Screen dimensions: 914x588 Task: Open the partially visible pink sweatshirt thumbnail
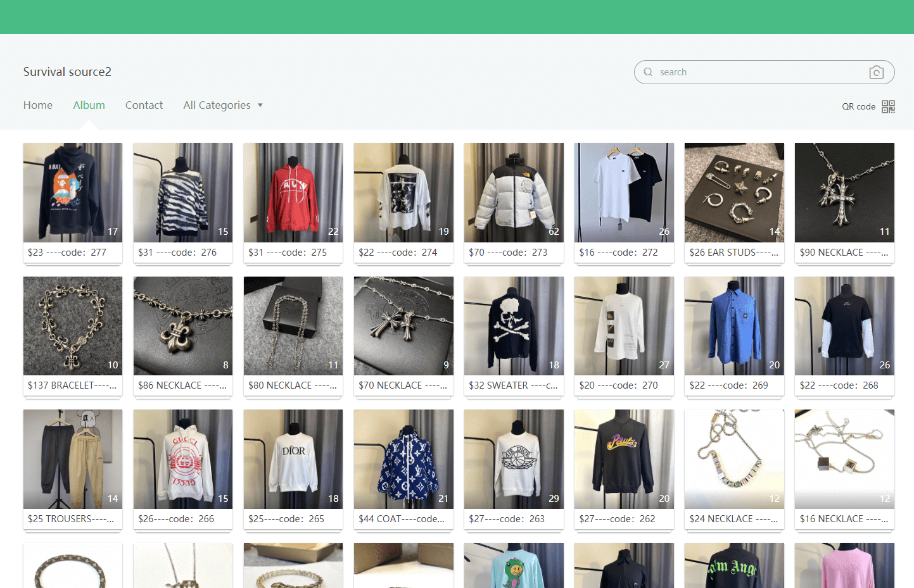[844, 565]
